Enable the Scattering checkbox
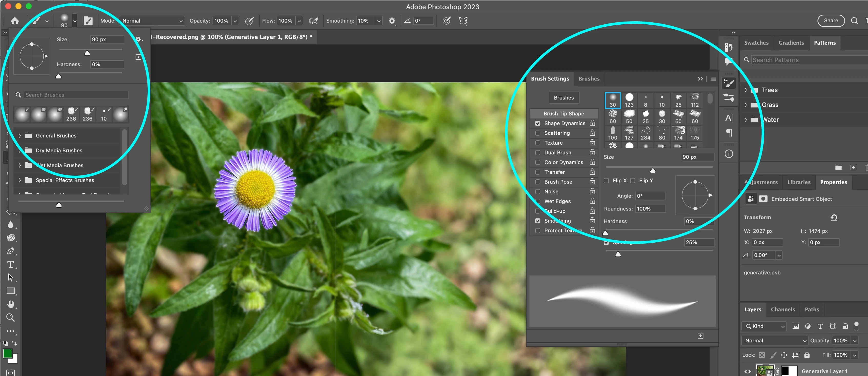The image size is (868, 376). point(538,133)
